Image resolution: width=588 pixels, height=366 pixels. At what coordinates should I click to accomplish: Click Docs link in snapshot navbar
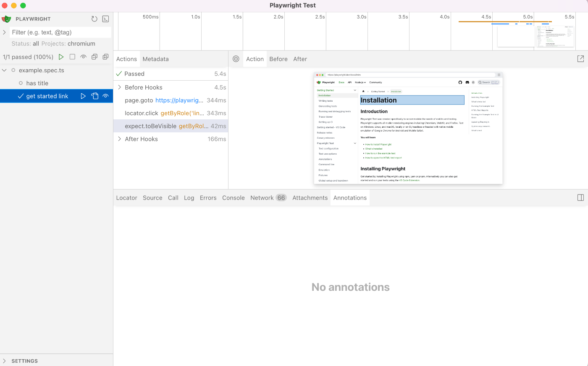[x=341, y=82]
